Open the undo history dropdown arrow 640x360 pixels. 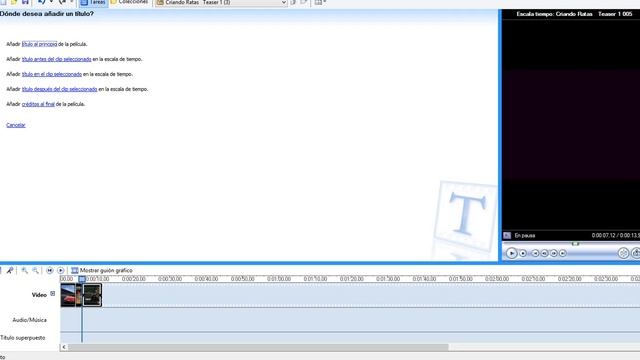click(x=51, y=2)
